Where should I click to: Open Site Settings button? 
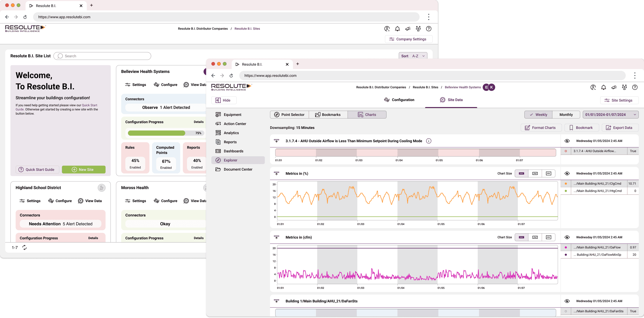tap(619, 100)
